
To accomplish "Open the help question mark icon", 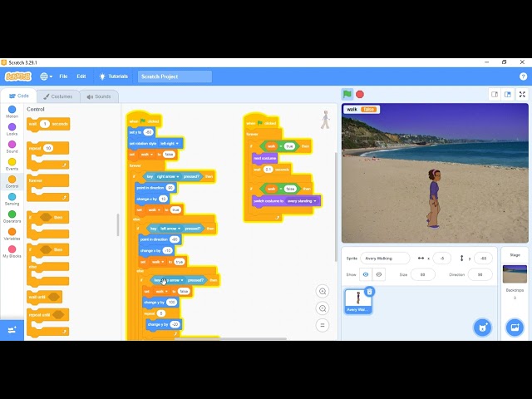I will (x=523, y=76).
